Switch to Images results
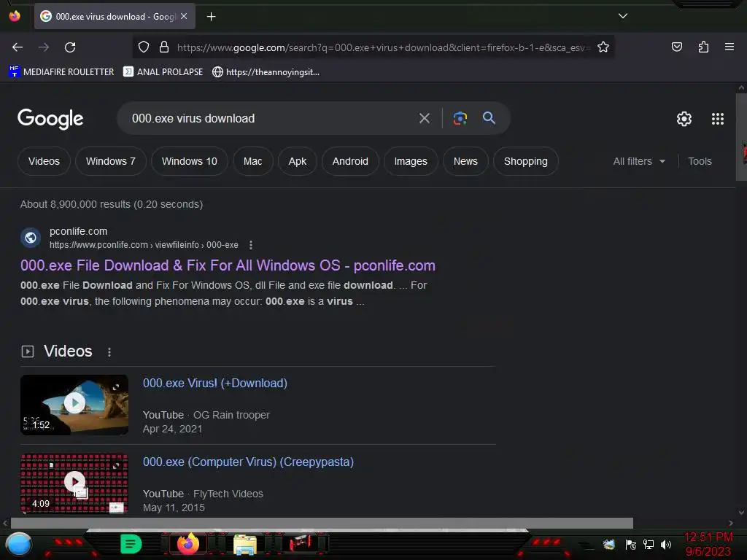The height and width of the screenshot is (560, 747). 411,161
